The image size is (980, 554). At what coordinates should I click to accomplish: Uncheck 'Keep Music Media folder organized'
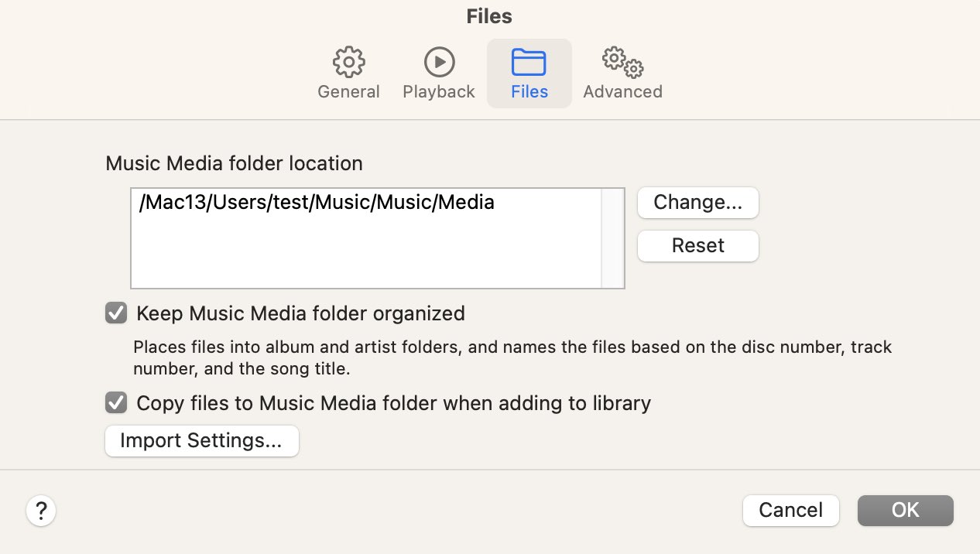point(115,313)
